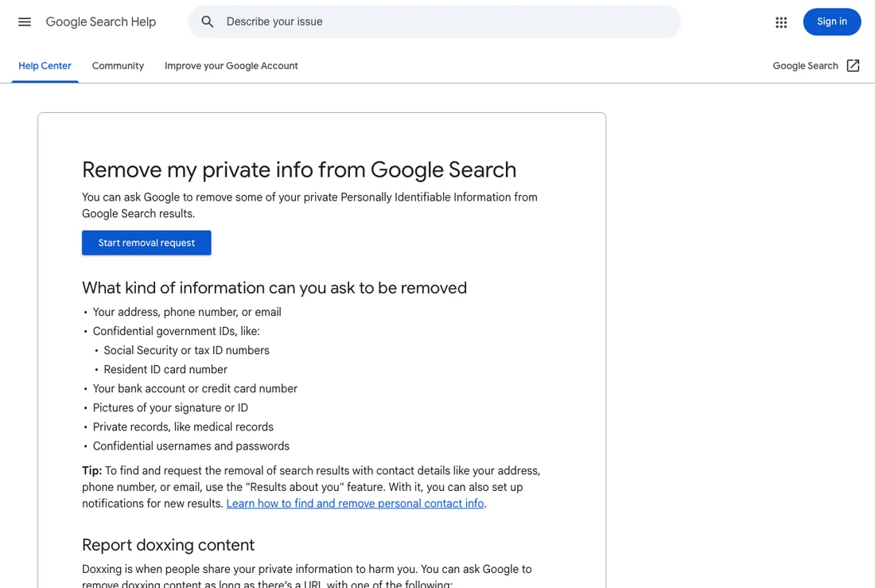Switch to the Help Center tab

(45, 66)
